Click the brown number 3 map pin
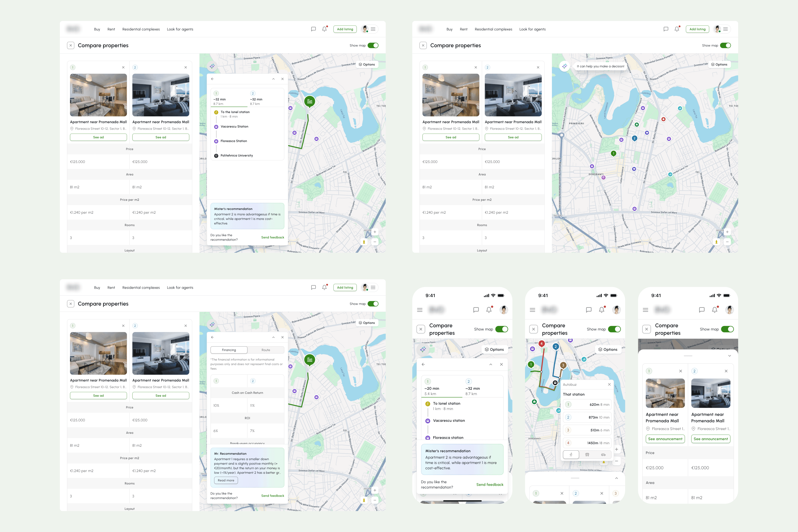The image size is (798, 532). pyautogui.click(x=563, y=365)
